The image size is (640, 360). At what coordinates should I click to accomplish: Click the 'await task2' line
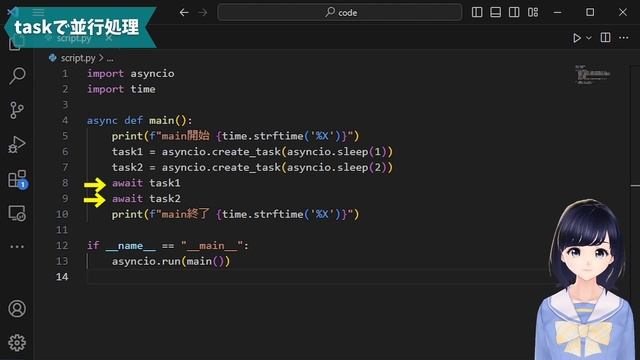tap(146, 198)
